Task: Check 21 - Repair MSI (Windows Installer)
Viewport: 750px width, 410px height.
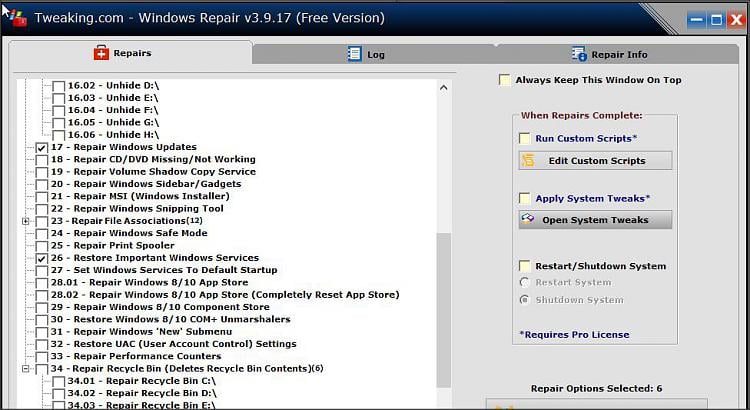Action: 42,197
